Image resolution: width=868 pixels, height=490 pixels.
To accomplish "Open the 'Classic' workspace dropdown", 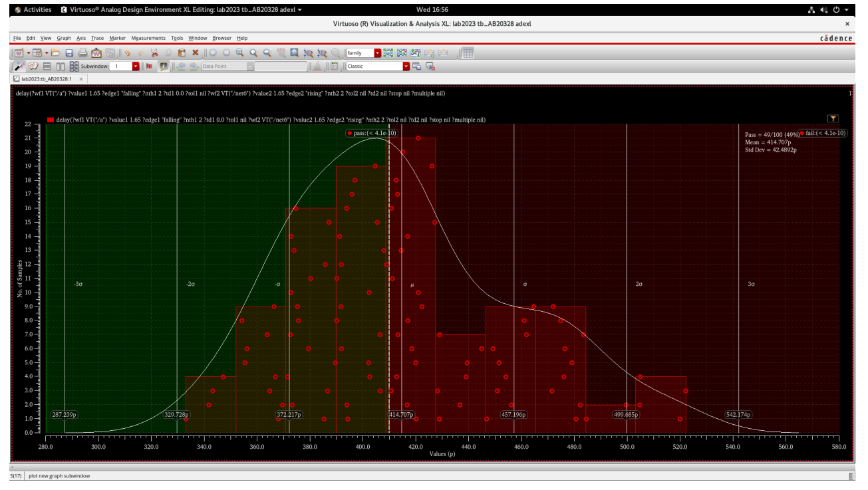I will point(406,66).
